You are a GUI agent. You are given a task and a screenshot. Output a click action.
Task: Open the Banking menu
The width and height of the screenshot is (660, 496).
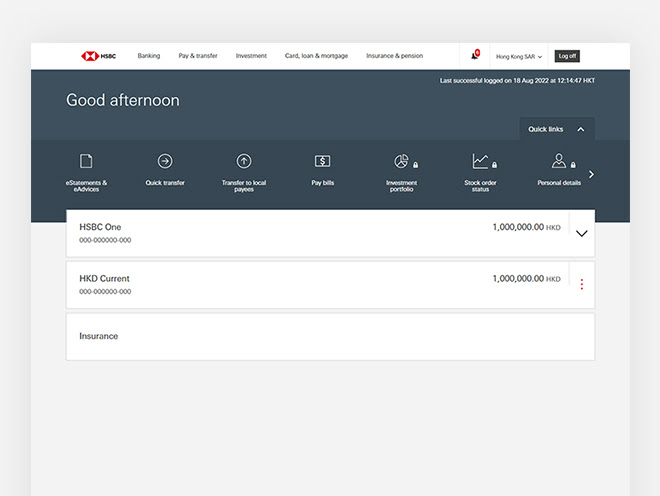pos(149,56)
